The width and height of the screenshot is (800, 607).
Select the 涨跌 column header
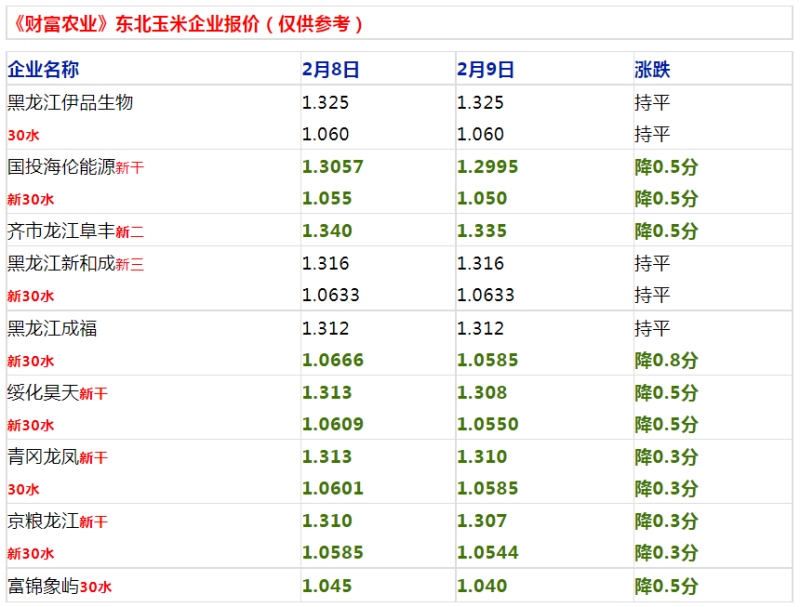[652, 69]
